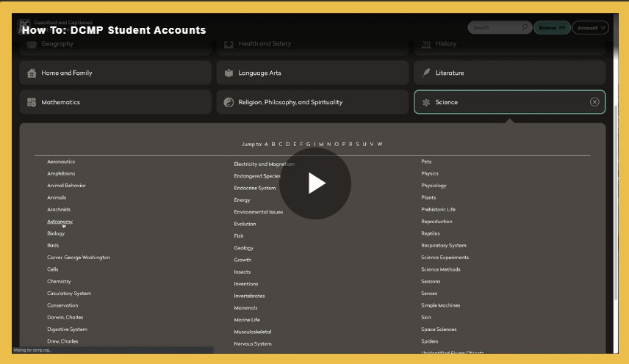Viewport: 629px width, 364px height.
Task: Click the search magnifier icon
Action: 525,27
